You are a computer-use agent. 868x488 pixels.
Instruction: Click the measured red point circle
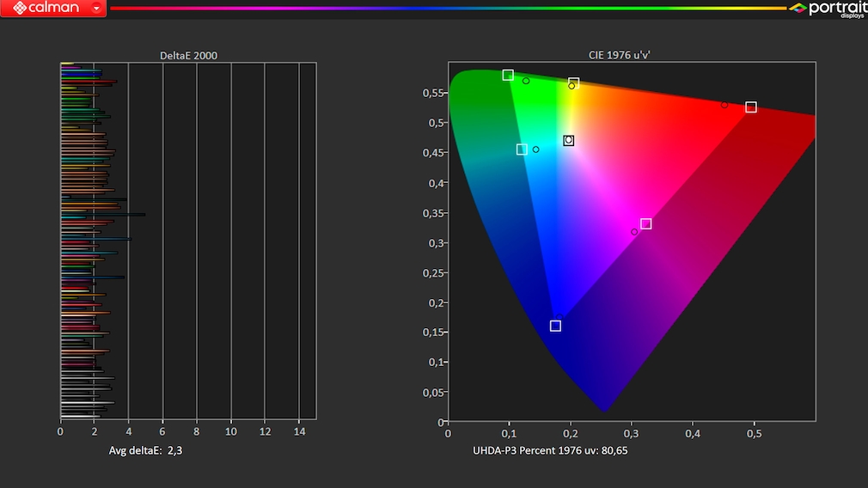coord(724,105)
